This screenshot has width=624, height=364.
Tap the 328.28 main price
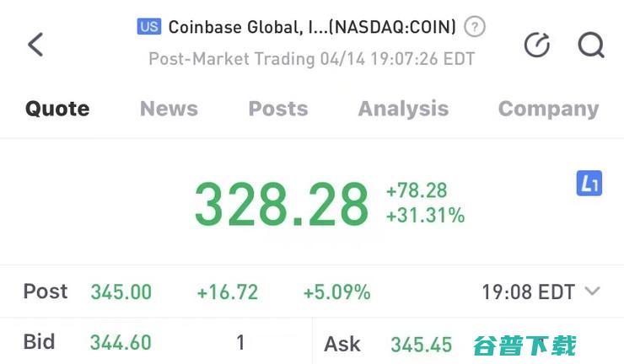coord(282,204)
